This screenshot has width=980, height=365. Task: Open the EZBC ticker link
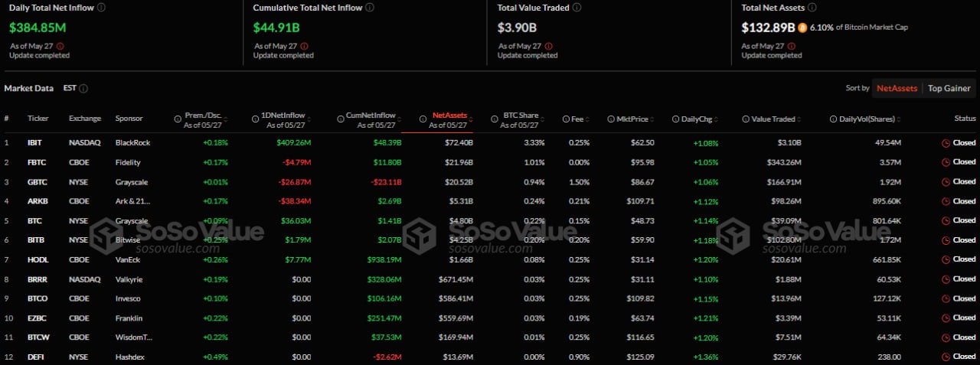coord(37,318)
